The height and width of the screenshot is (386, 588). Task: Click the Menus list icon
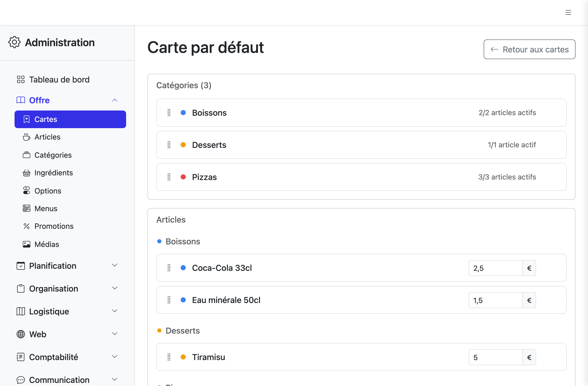pos(26,208)
